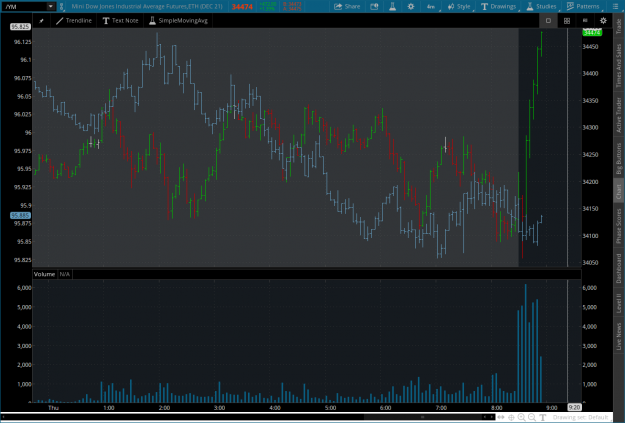The image size is (625, 423).
Task: Click the blue 95.885 price bubble
Action: [x=20, y=216]
